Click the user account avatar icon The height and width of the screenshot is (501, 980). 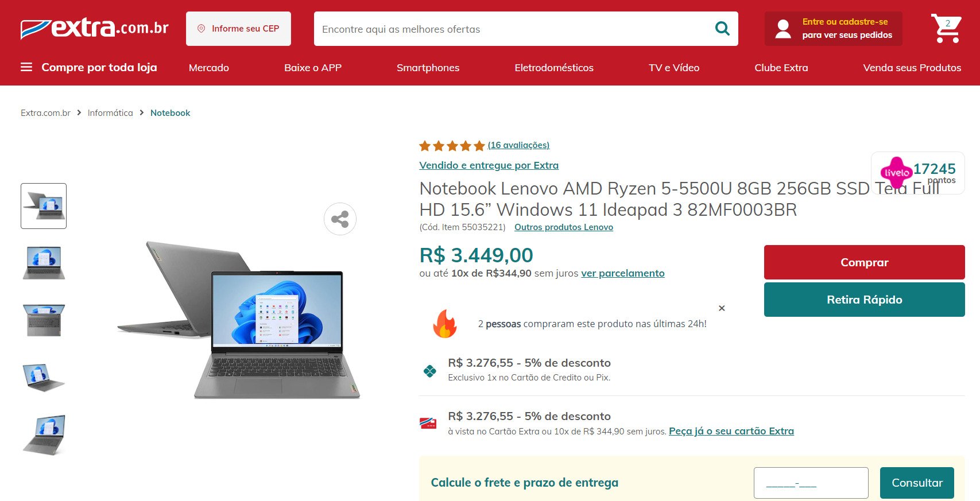point(783,29)
